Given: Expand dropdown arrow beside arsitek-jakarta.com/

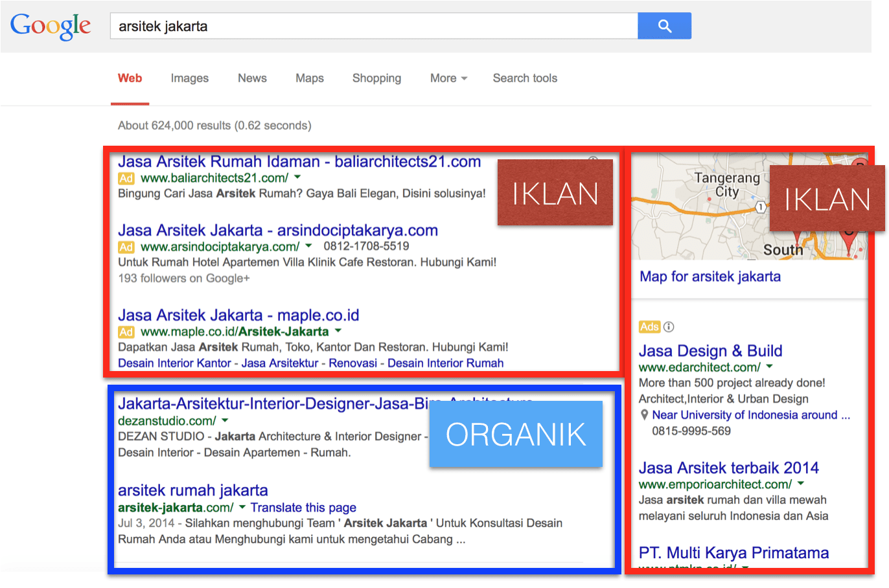Looking at the screenshot, I should (242, 506).
